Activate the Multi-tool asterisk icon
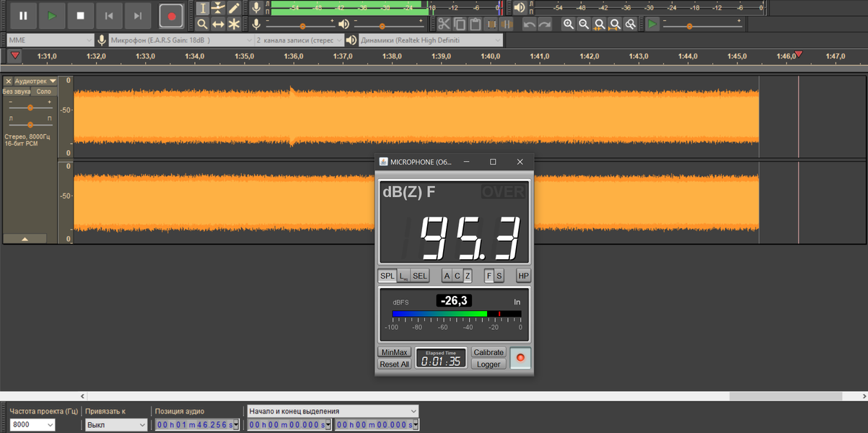The height and width of the screenshot is (433, 868). (x=234, y=24)
